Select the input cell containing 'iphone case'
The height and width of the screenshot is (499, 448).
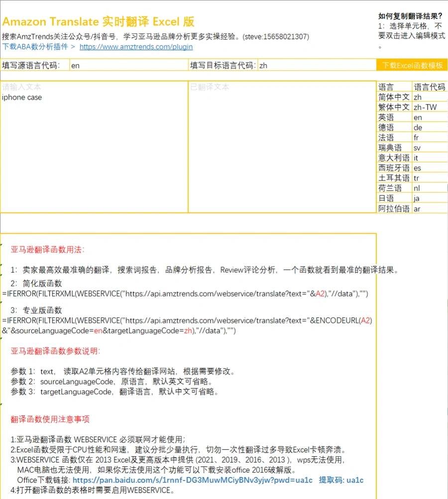pos(94,147)
